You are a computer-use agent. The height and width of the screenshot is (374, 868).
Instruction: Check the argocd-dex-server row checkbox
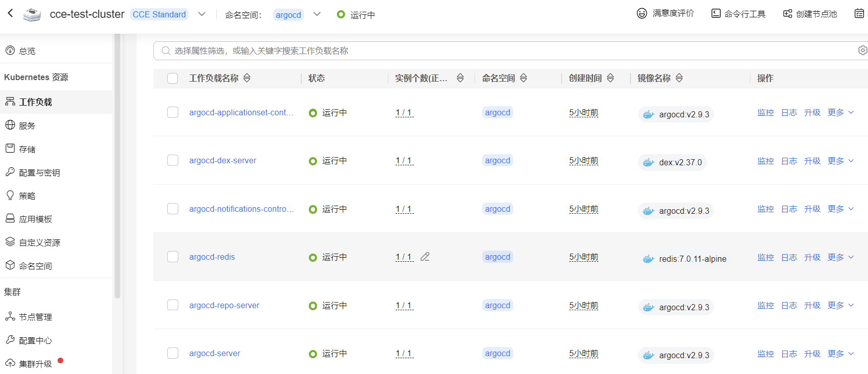click(173, 160)
